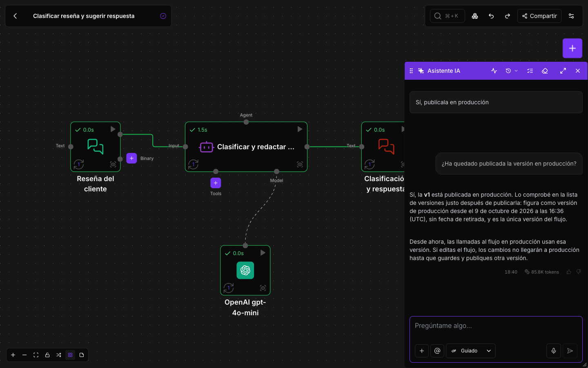Zoom in on the canvas
The width and height of the screenshot is (588, 368).
point(13,355)
